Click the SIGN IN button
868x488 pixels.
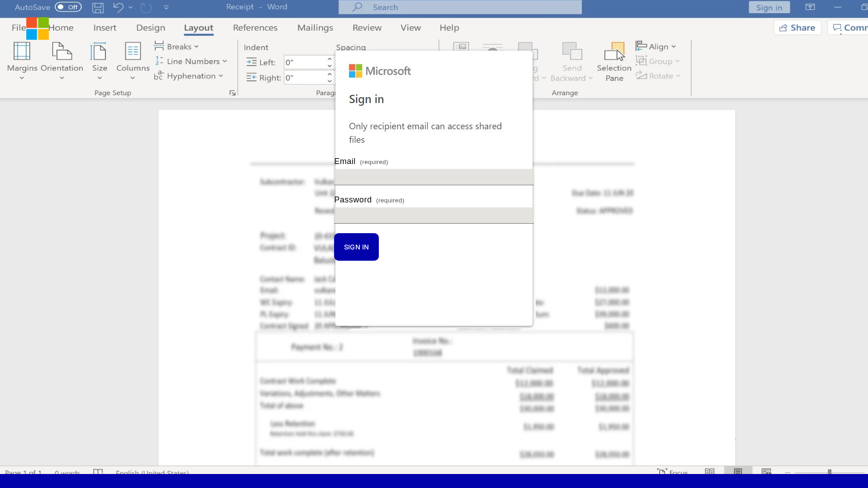(x=356, y=247)
